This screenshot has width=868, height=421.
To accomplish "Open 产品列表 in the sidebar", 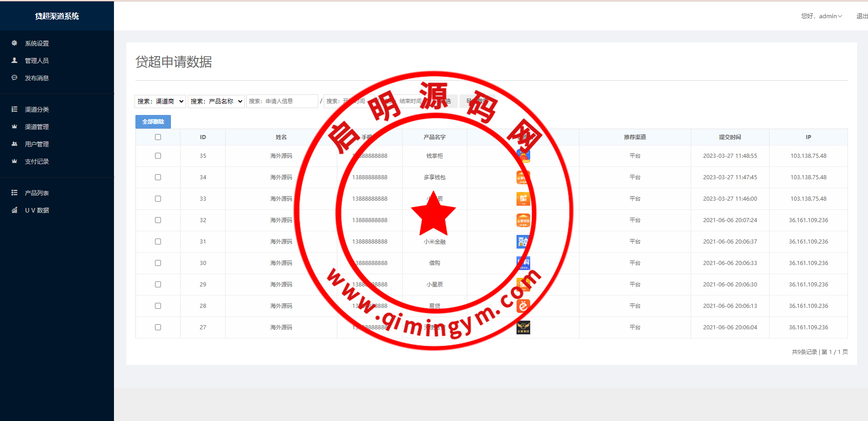I will point(37,193).
